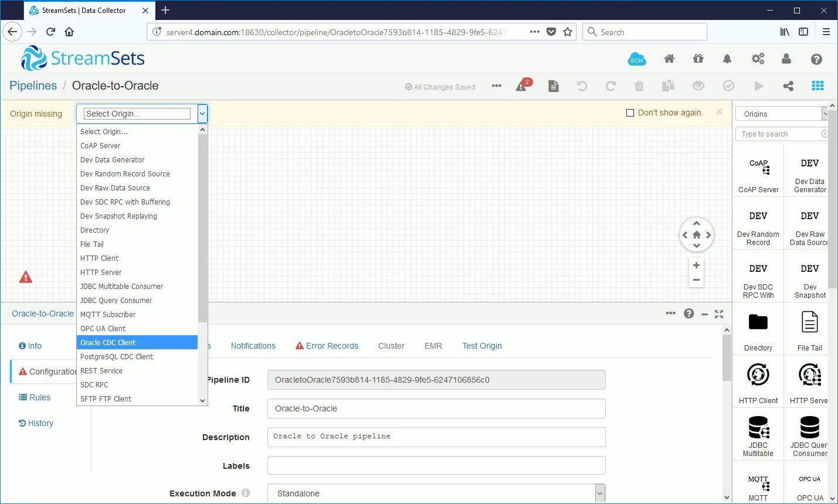Share the pipeline using share icon
The image size is (838, 504).
click(788, 86)
